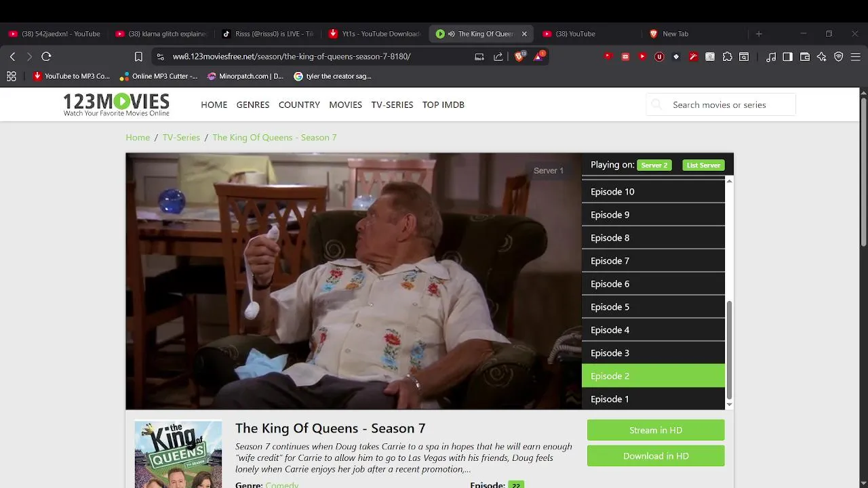The width and height of the screenshot is (868, 488).
Task: Open GENRES menu in site navigation
Action: coord(253,105)
